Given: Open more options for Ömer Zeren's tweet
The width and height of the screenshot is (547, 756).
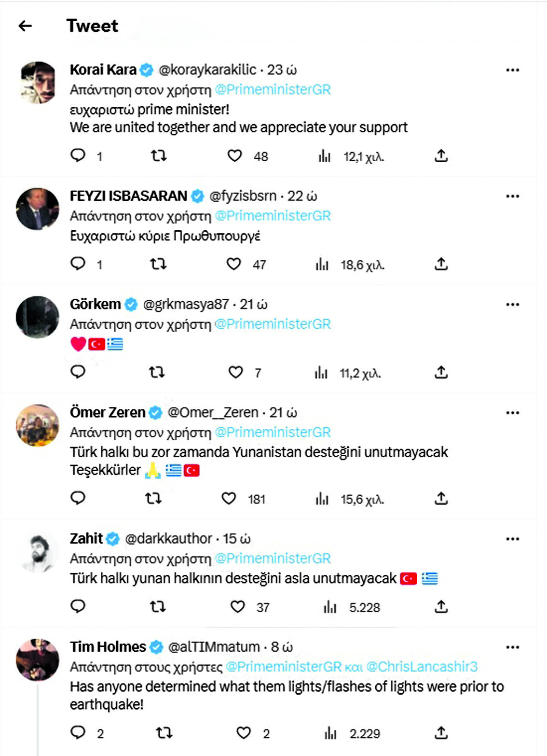Looking at the screenshot, I should pyautogui.click(x=512, y=413).
